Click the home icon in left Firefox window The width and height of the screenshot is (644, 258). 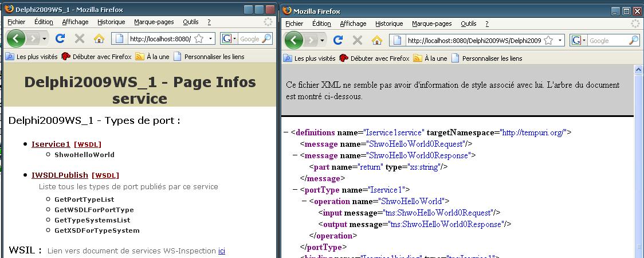pos(99,38)
